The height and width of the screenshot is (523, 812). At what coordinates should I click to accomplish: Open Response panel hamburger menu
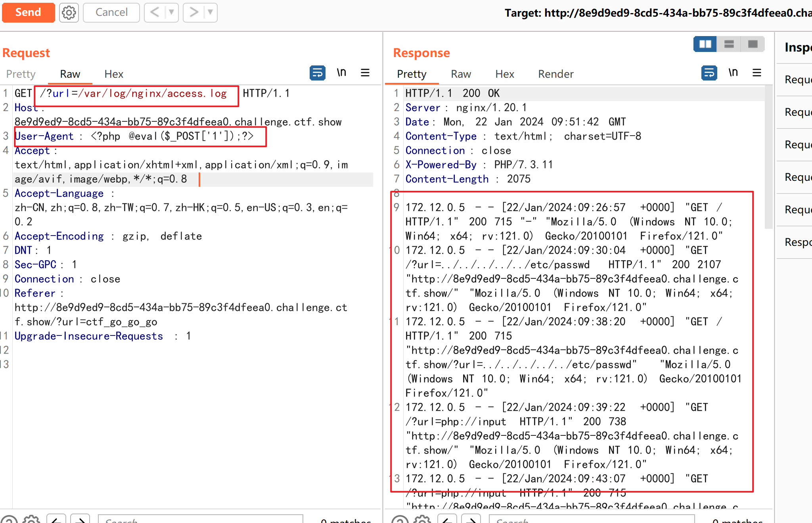tap(757, 73)
